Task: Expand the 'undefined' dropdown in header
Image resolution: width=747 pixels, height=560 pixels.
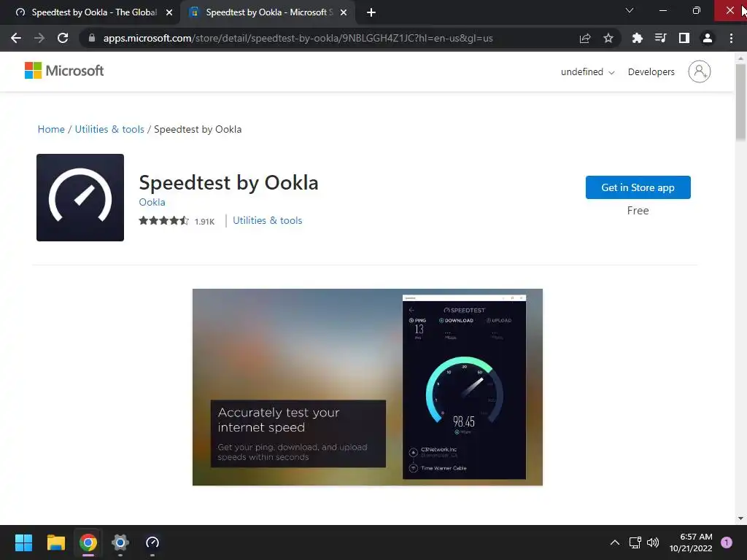Action: coord(587,72)
